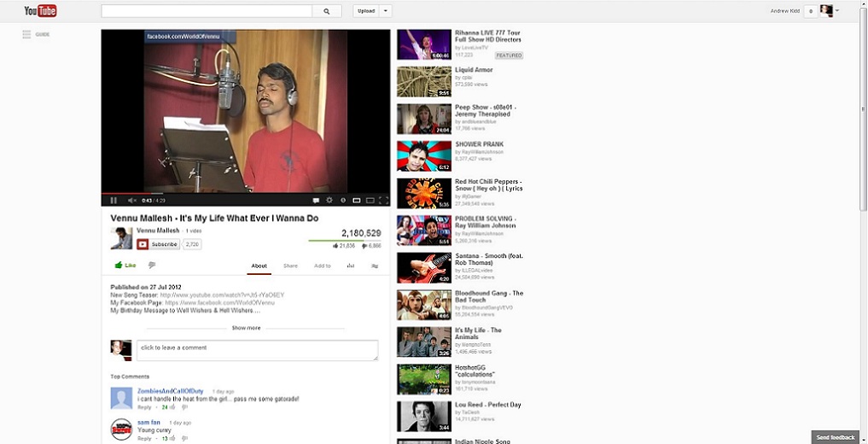Open account menu via avatar dropdown arrow
The image size is (868, 444).
tap(837, 11)
